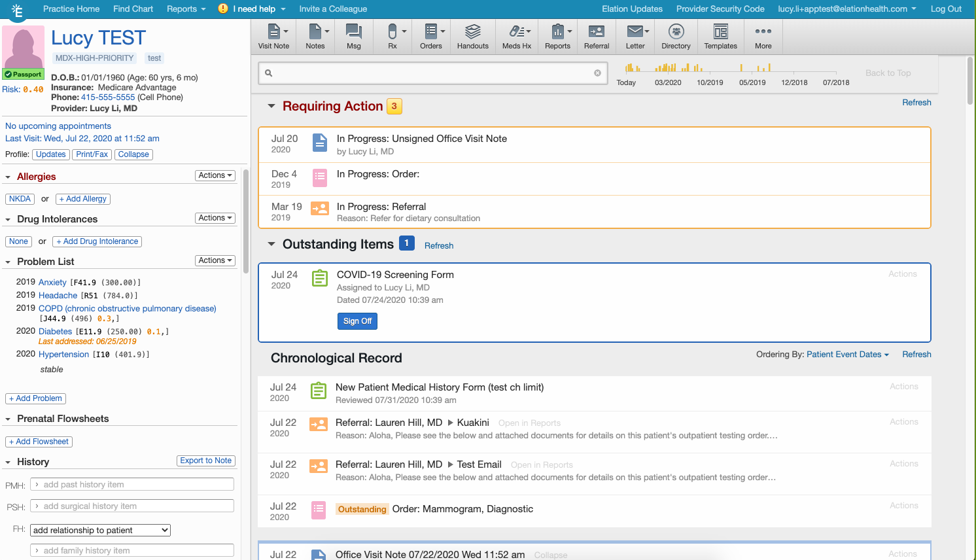The height and width of the screenshot is (560, 976).
Task: Open the Templates tool
Action: 721,37
